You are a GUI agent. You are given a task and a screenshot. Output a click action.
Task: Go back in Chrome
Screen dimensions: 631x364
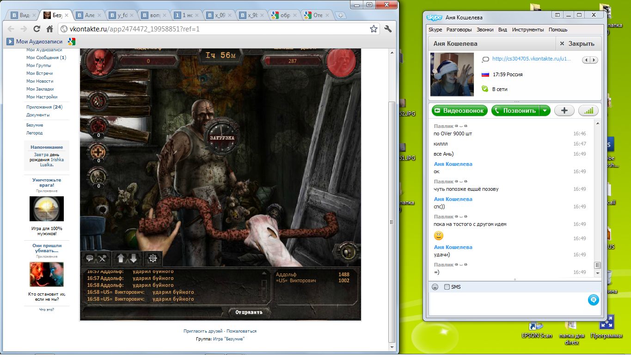tap(11, 29)
